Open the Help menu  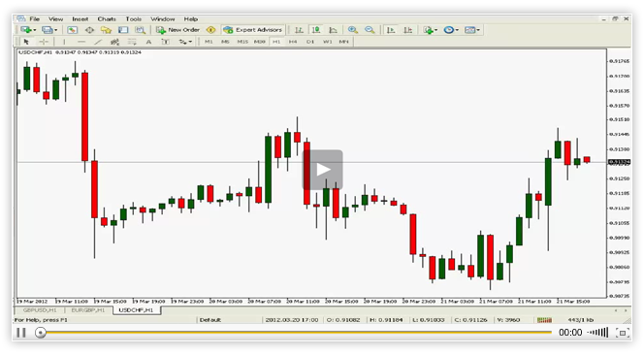coord(190,18)
